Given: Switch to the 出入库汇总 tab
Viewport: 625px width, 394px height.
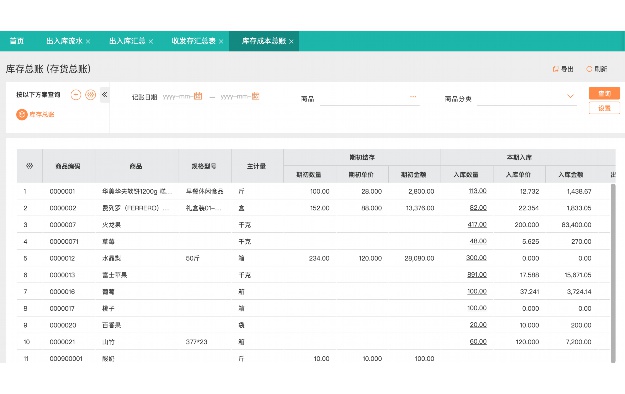Looking at the screenshot, I should click(127, 41).
